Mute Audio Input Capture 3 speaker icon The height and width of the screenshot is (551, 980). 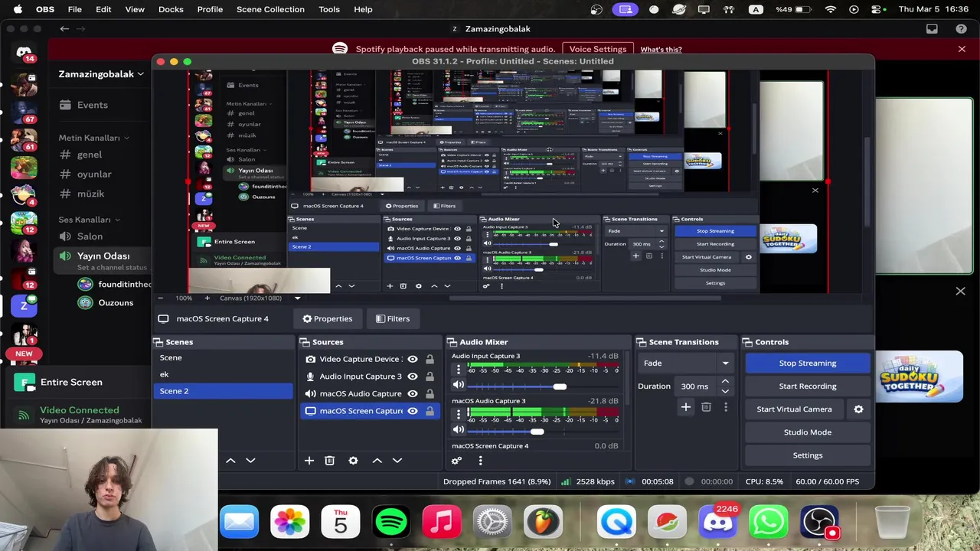pyautogui.click(x=458, y=386)
